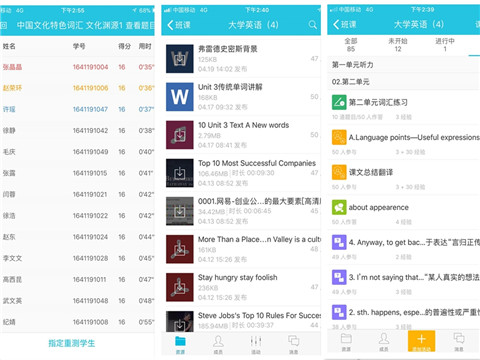
Task: Select student 高西昆 row
Action: pos(77,279)
